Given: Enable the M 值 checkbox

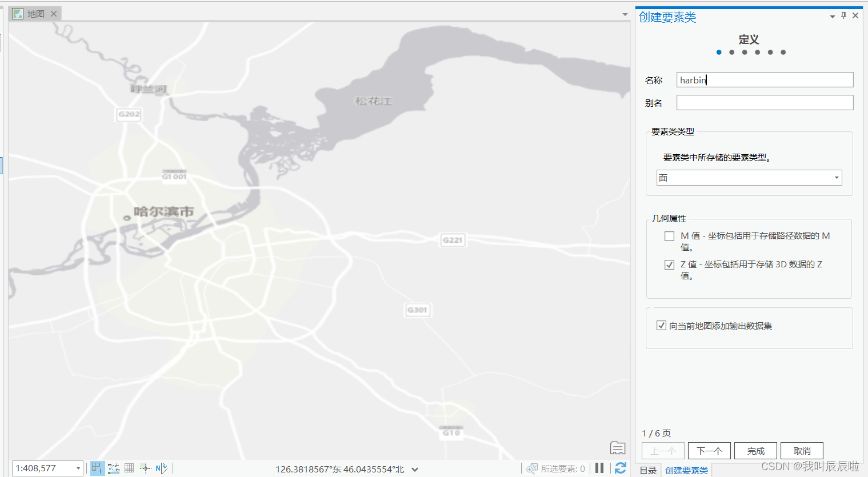Looking at the screenshot, I should [x=670, y=236].
